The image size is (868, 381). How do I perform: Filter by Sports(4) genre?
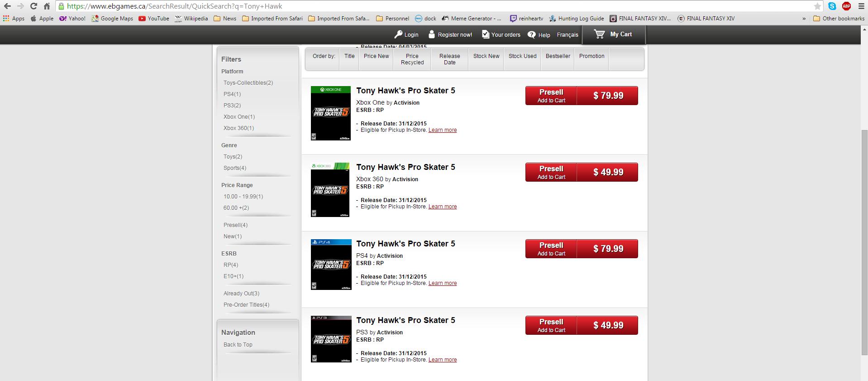pos(235,168)
